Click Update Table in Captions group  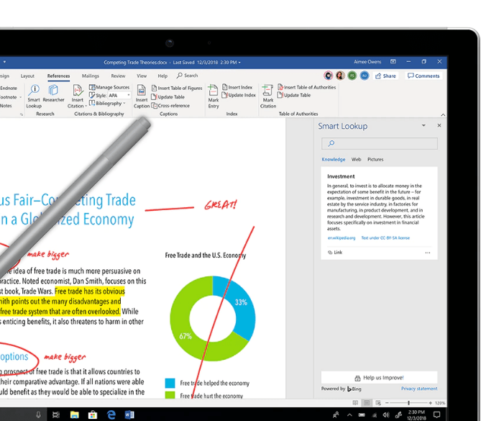coord(168,97)
